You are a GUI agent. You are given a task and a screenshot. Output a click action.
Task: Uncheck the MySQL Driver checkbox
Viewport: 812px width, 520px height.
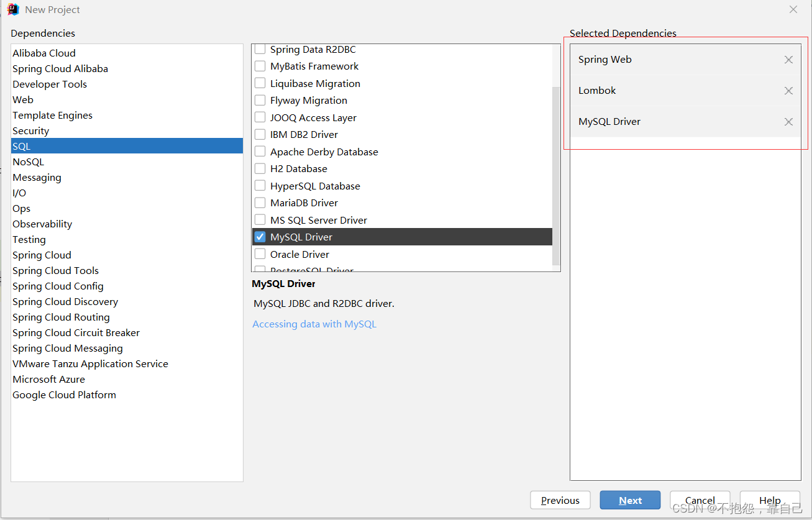tap(260, 237)
